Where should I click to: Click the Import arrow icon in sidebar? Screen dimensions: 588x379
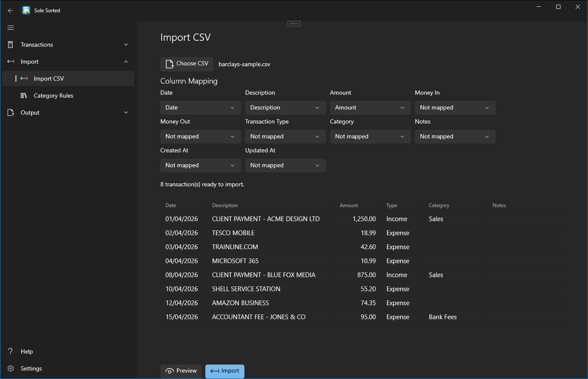pyautogui.click(x=11, y=62)
